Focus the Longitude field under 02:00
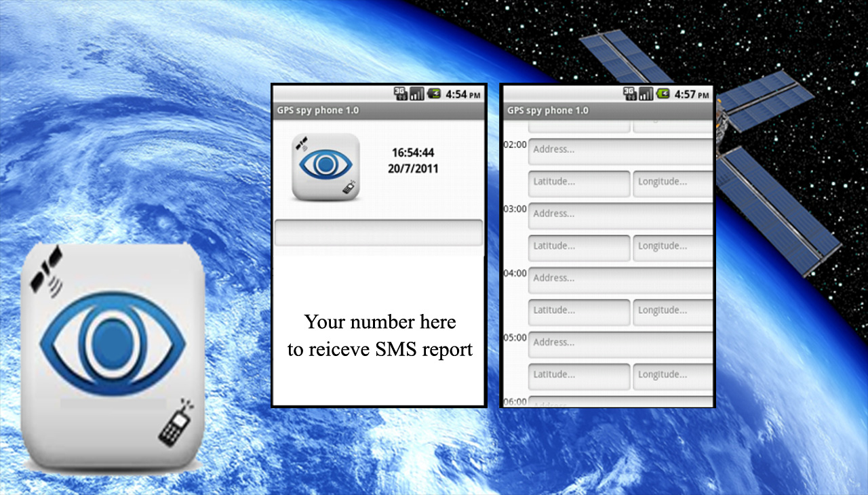The height and width of the screenshot is (495, 868). [673, 183]
